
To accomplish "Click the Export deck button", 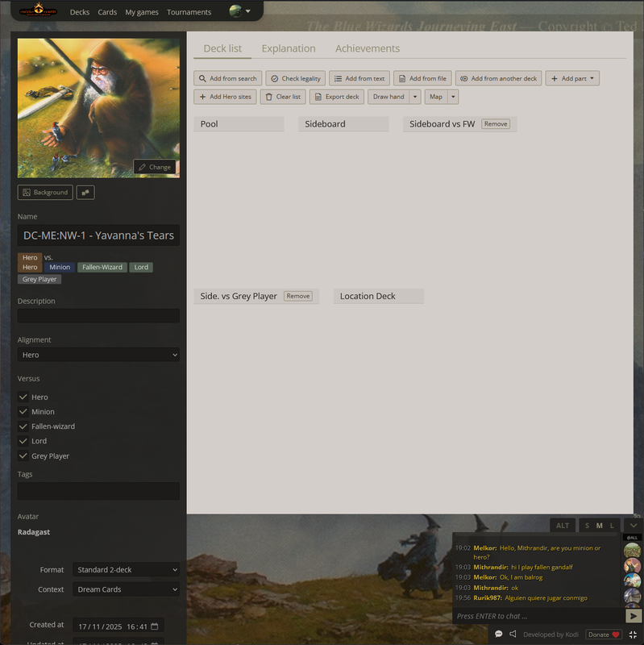I will click(x=337, y=97).
